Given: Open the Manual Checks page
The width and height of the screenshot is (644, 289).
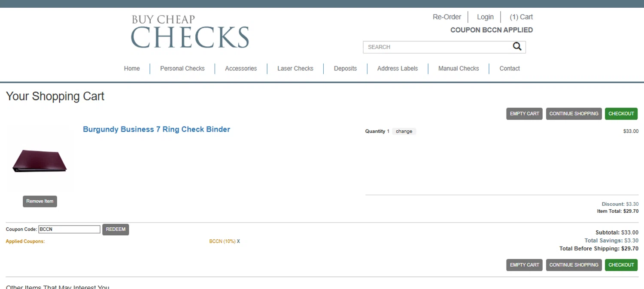Looking at the screenshot, I should coord(459,69).
